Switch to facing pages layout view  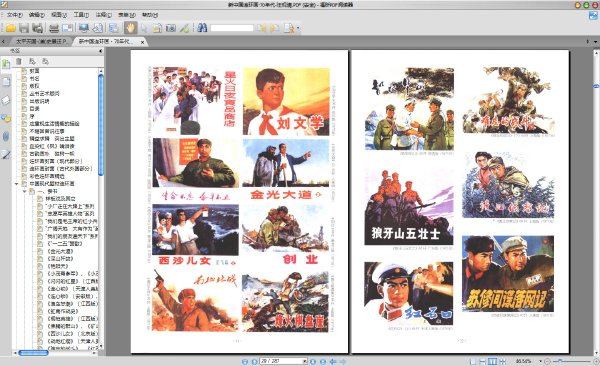click(x=493, y=361)
